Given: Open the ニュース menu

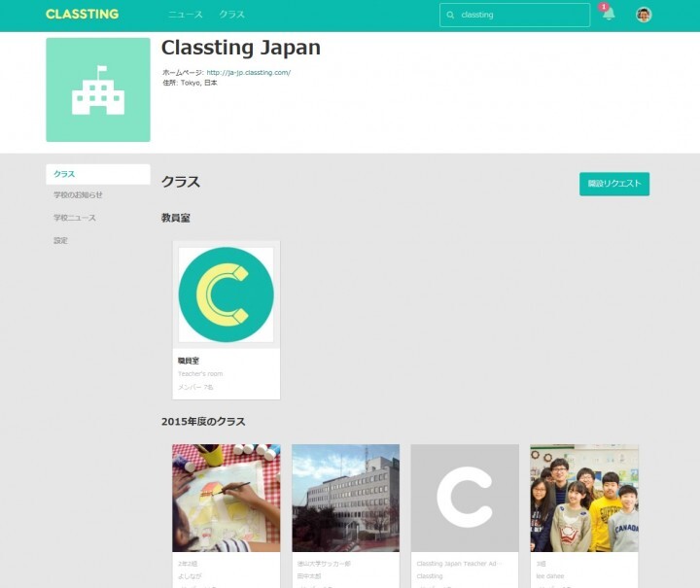Looking at the screenshot, I should [x=186, y=15].
